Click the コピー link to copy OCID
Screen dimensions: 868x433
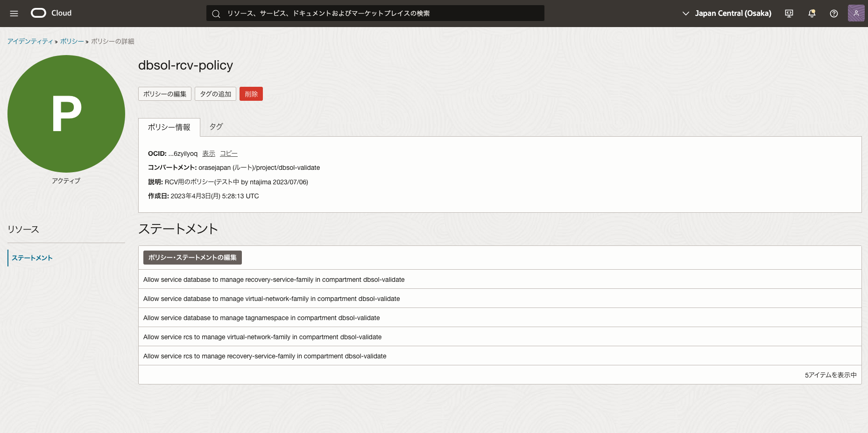228,154
